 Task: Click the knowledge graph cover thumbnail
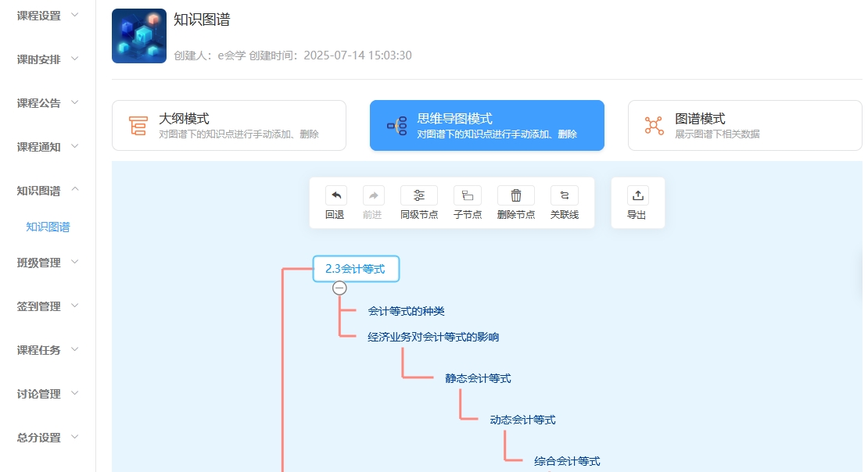pos(139,36)
